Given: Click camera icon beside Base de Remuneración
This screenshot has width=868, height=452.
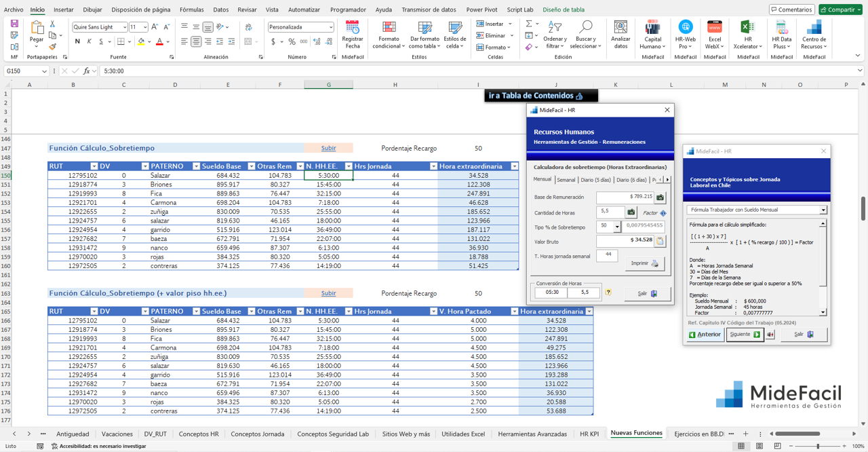Looking at the screenshot, I should point(660,197).
